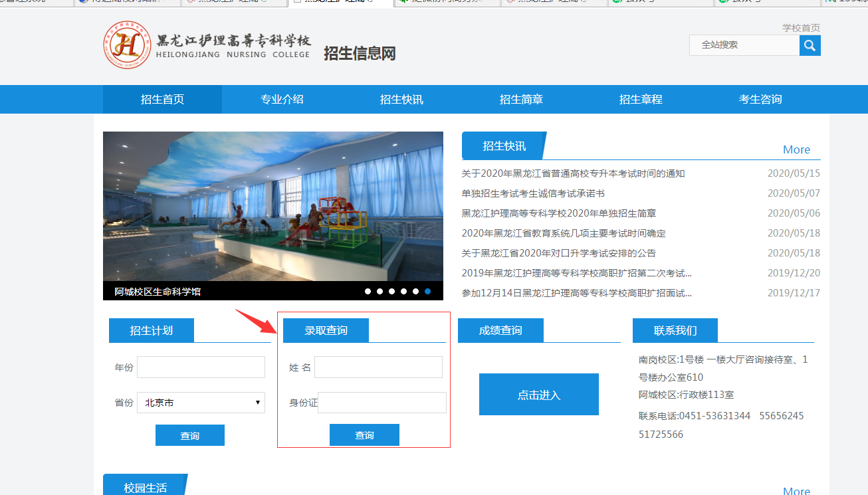Click the 姓名 input field
The image size is (868, 495).
pos(378,367)
